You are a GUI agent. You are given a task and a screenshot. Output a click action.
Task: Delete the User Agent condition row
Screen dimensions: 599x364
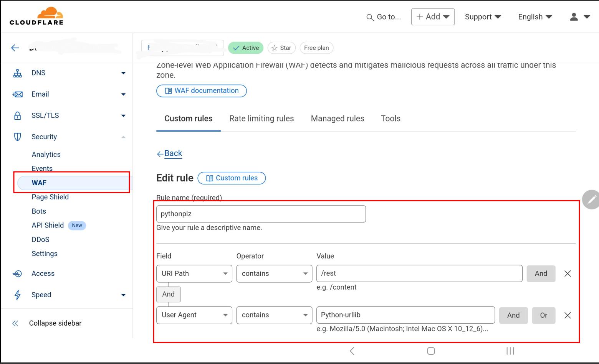tap(568, 315)
